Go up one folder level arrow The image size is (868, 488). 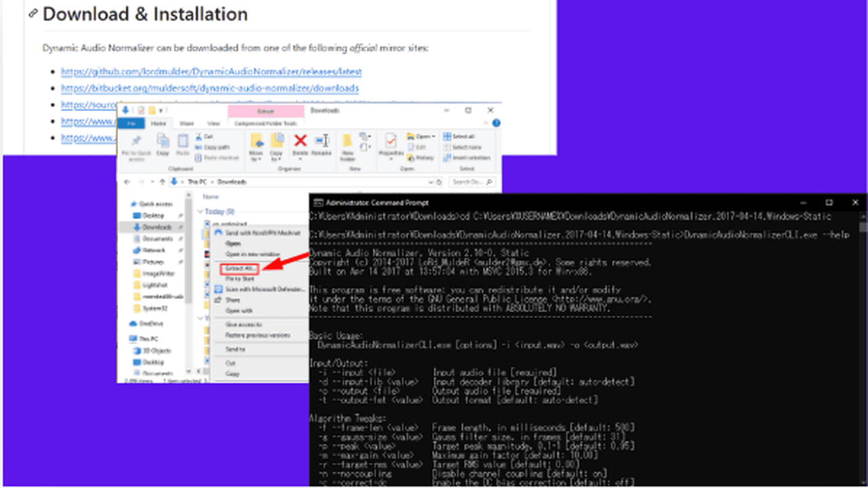pos(163,182)
